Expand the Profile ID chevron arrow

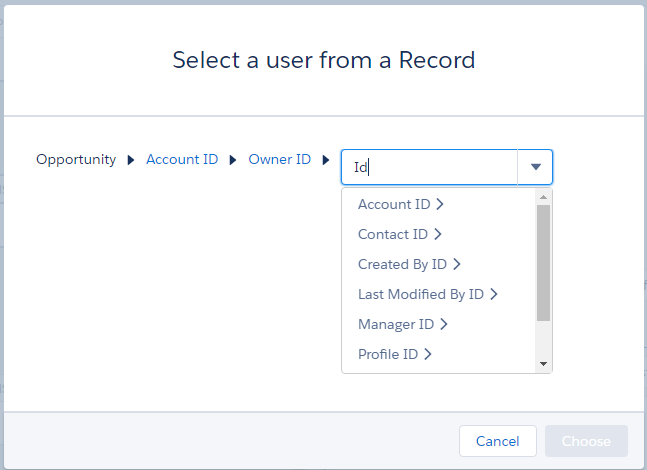(x=428, y=354)
